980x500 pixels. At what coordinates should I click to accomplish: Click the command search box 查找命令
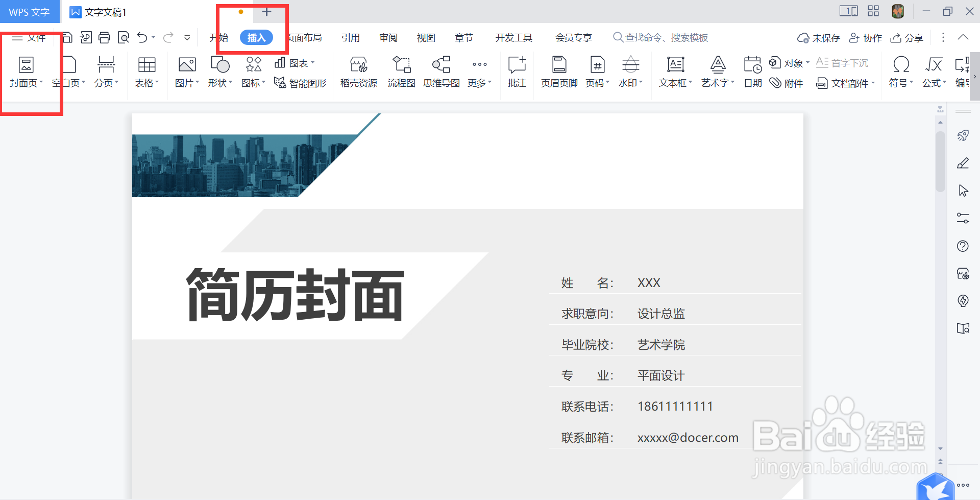click(x=661, y=37)
